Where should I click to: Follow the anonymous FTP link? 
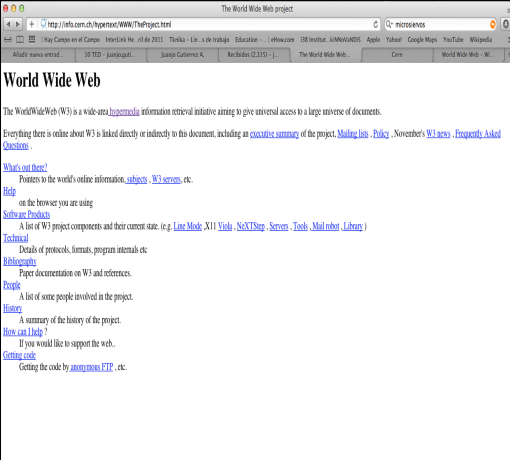tap(92, 367)
